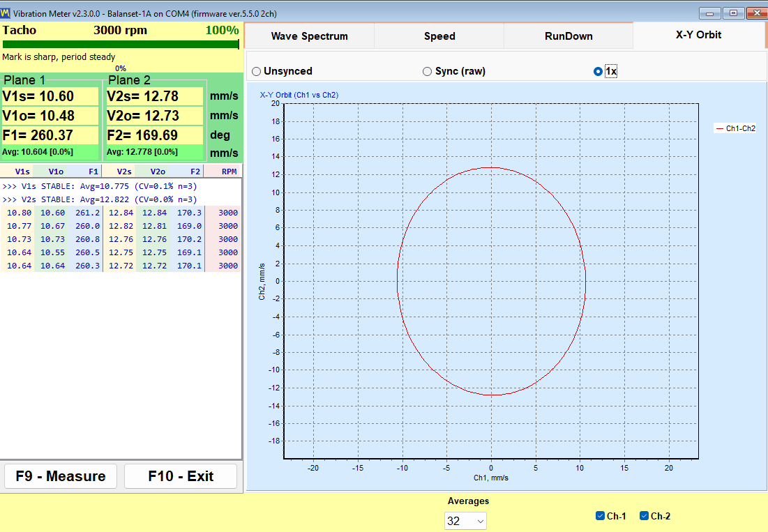
Task: Click the Plane 1 group label
Action: (x=24, y=79)
